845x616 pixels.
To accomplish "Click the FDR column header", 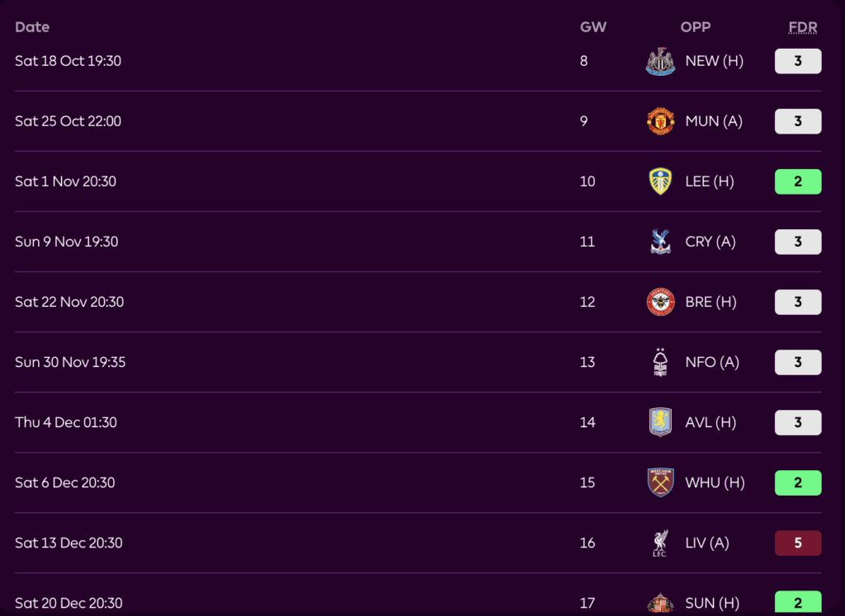I will coord(802,27).
